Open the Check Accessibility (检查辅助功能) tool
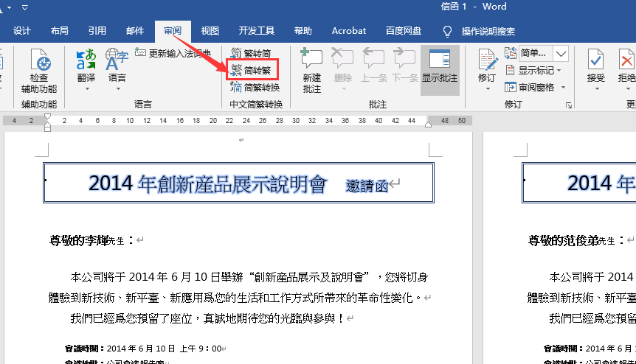 coord(39,71)
